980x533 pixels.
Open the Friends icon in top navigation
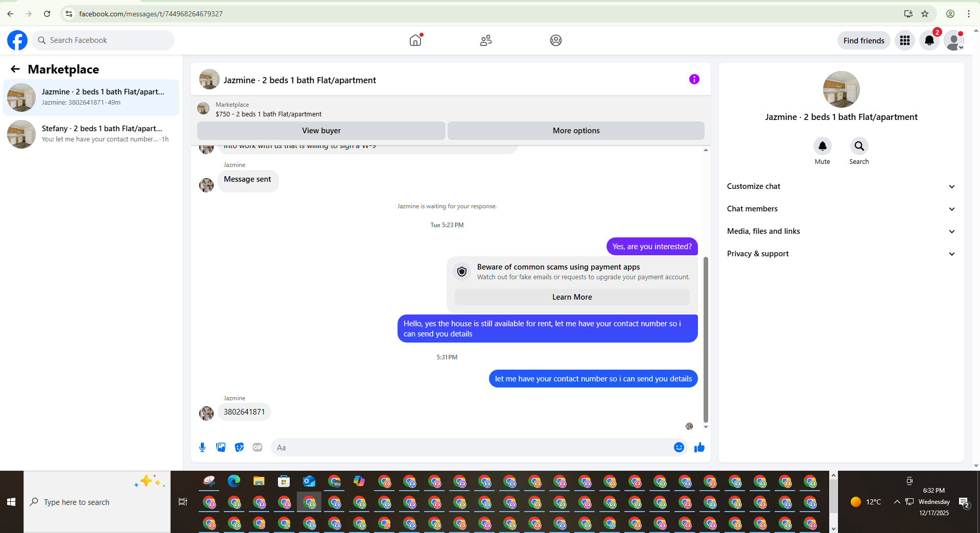coord(485,40)
